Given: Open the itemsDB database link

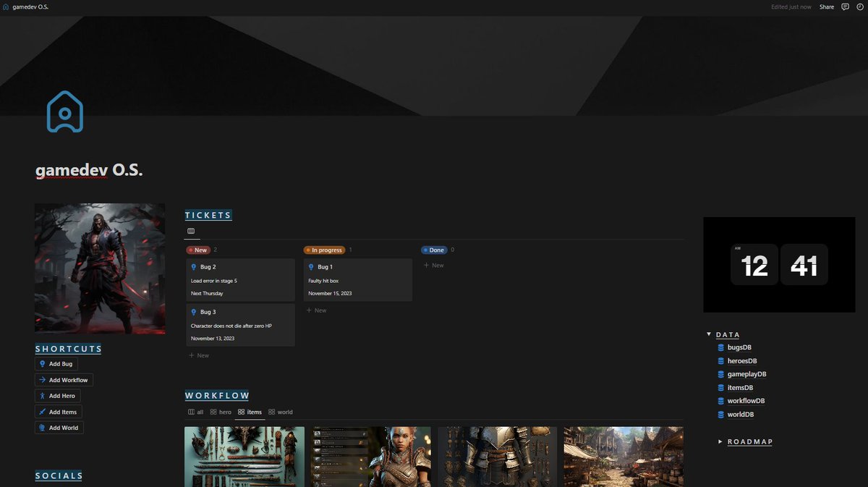Looking at the screenshot, I should click(x=740, y=388).
